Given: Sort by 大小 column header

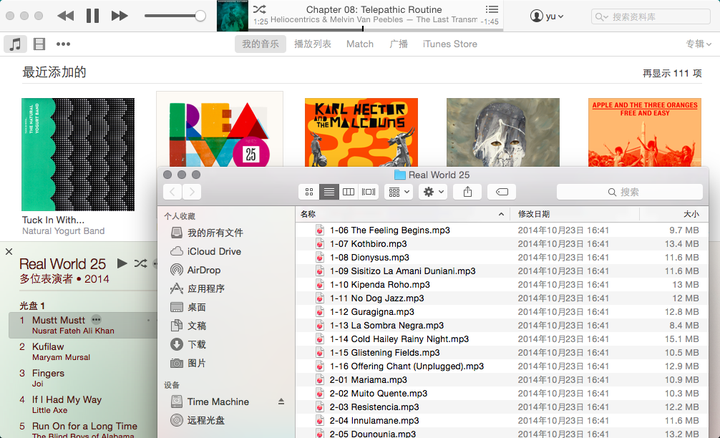Looking at the screenshot, I should pos(673,214).
